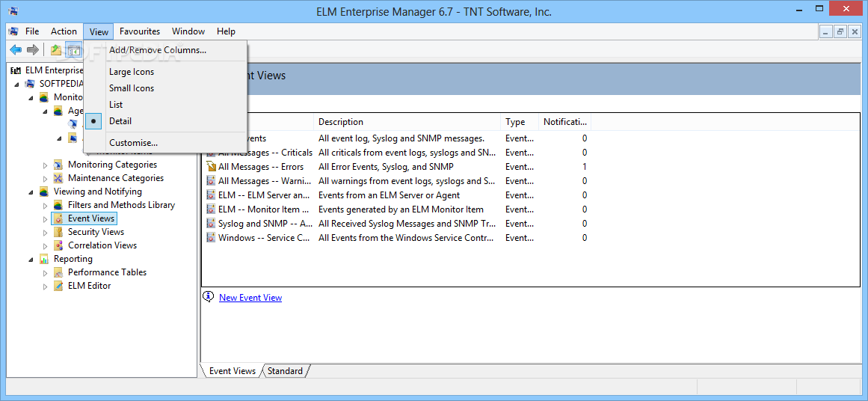This screenshot has height=401, width=868.
Task: Choose Large Icons in View menu
Action: point(165,72)
